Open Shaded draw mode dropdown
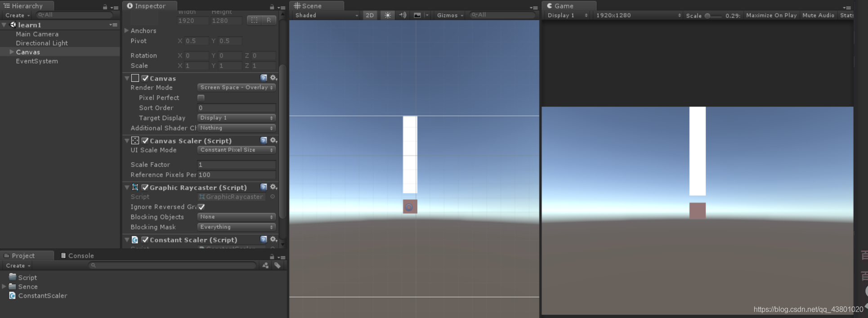The width and height of the screenshot is (868, 318). tap(327, 15)
